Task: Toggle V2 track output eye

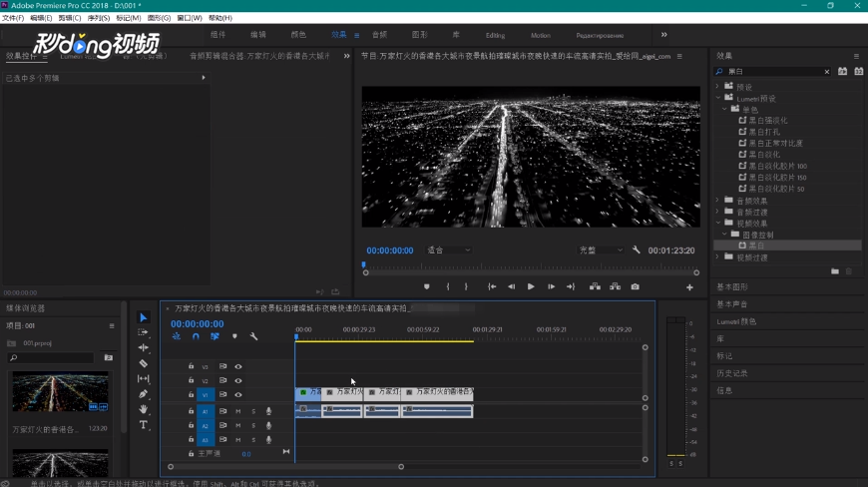Action: [x=238, y=381]
